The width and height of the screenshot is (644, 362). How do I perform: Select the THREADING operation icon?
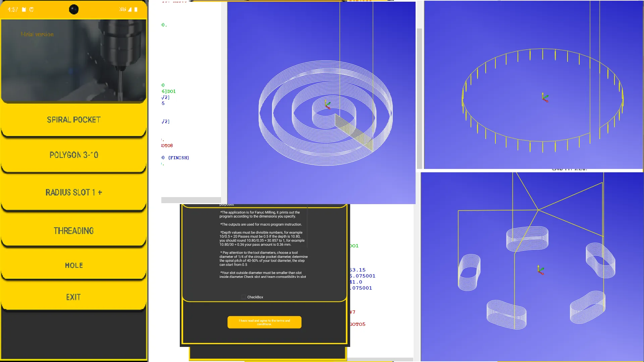pos(73,230)
